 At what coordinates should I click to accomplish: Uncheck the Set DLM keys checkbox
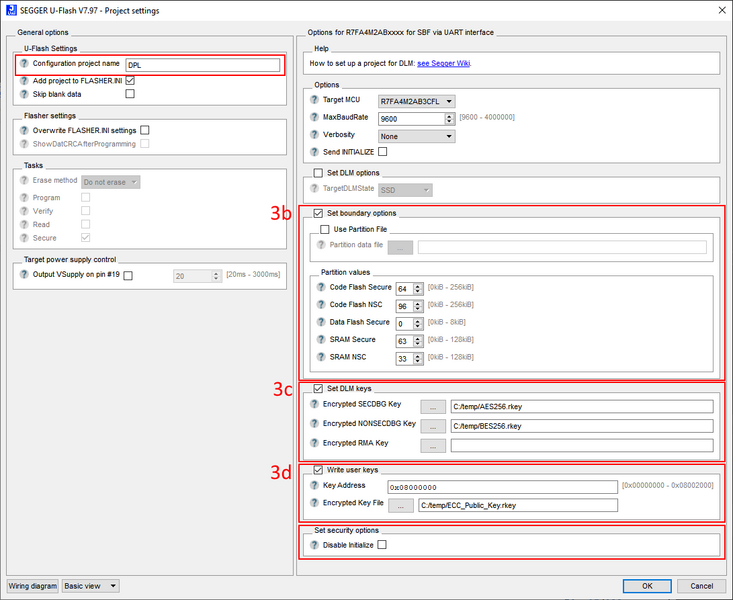(318, 389)
